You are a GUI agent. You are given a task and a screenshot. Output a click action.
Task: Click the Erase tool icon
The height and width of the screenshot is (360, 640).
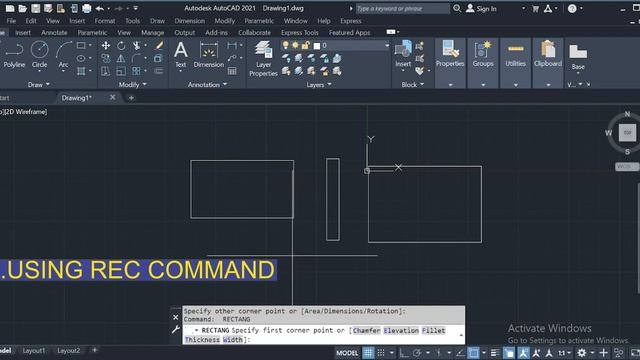159,45
